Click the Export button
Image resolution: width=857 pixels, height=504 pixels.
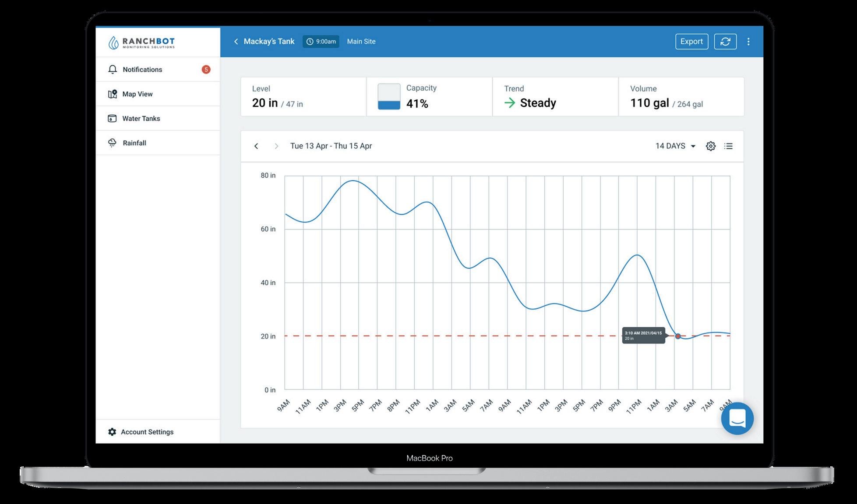[691, 42]
